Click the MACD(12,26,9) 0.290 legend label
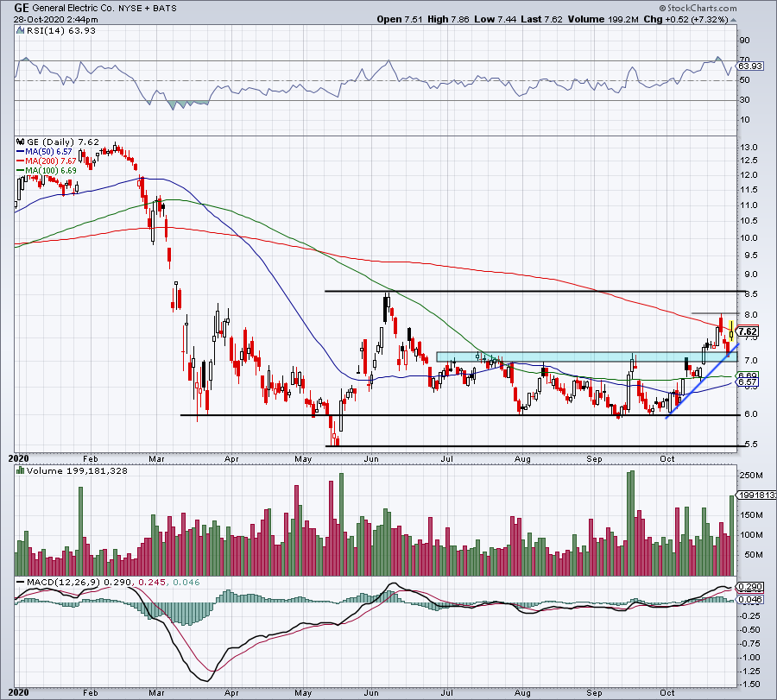Image resolution: width=777 pixels, height=700 pixels. pyautogui.click(x=78, y=582)
